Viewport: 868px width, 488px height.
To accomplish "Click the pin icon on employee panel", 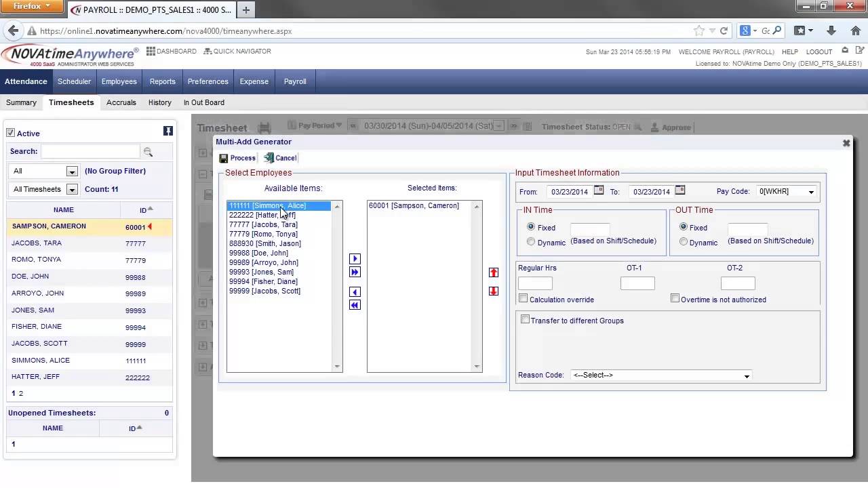I will coord(167,131).
